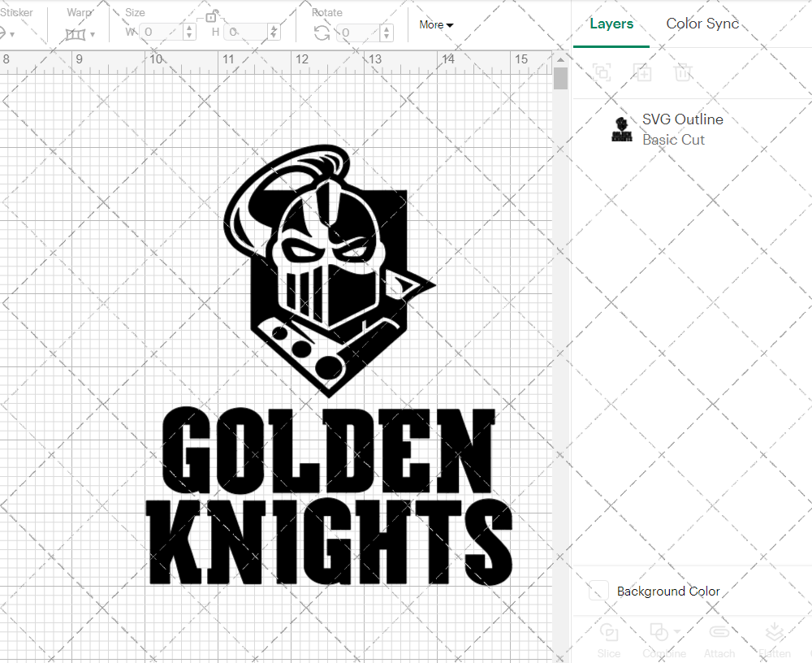This screenshot has height=663, width=812.
Task: Click the canvas vertical scrollbar
Action: [560, 77]
